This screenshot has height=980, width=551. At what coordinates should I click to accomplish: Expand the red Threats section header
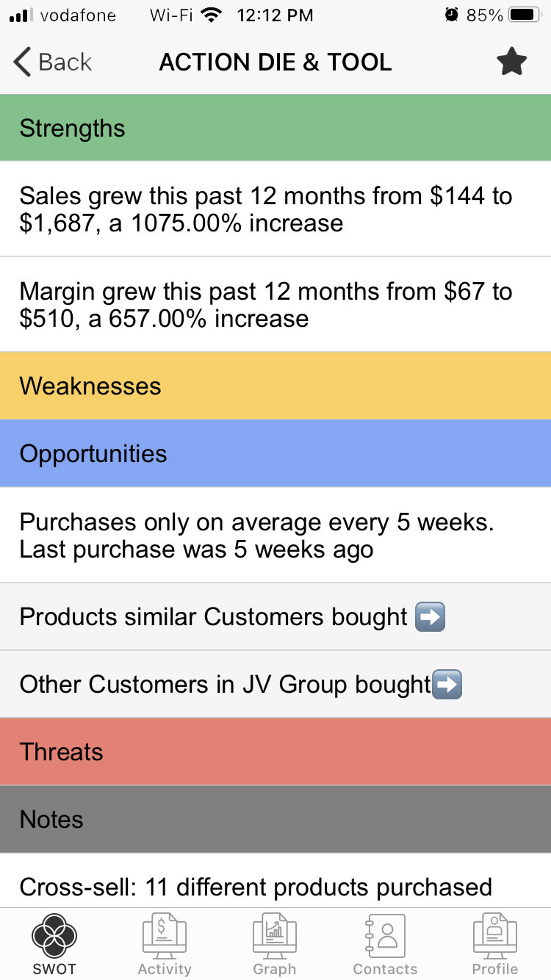275,752
